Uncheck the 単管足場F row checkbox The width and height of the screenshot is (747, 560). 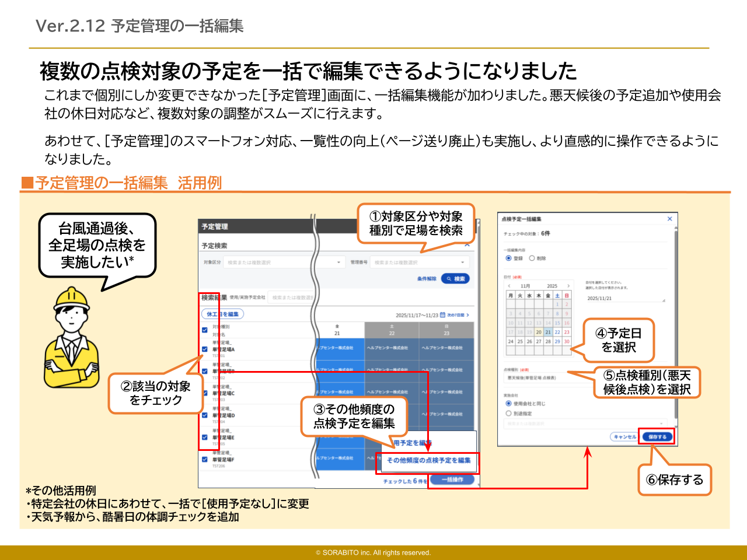204,460
